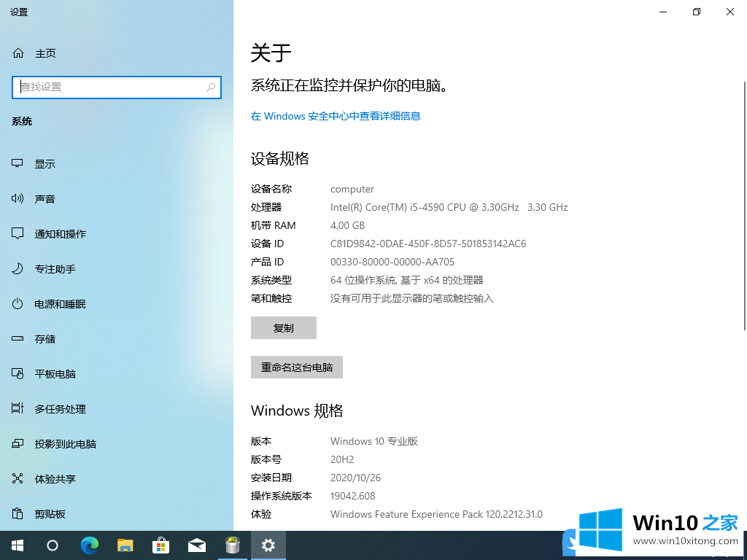Click the vertical scrollbar of the About page
This screenshot has height=560, width=747.
coord(745,206)
